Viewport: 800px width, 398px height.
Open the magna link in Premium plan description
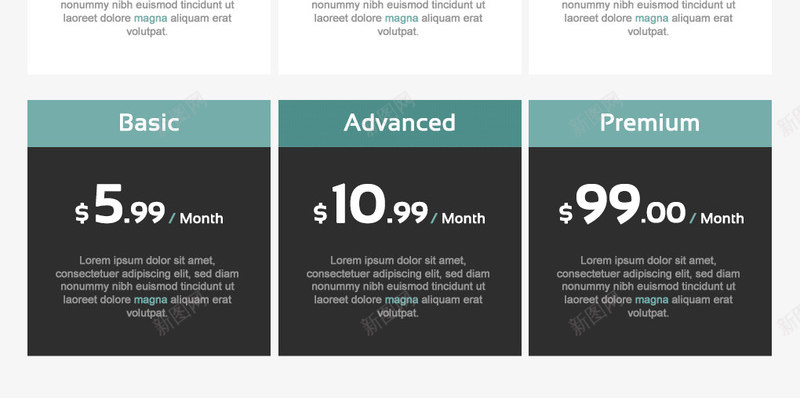tap(652, 300)
